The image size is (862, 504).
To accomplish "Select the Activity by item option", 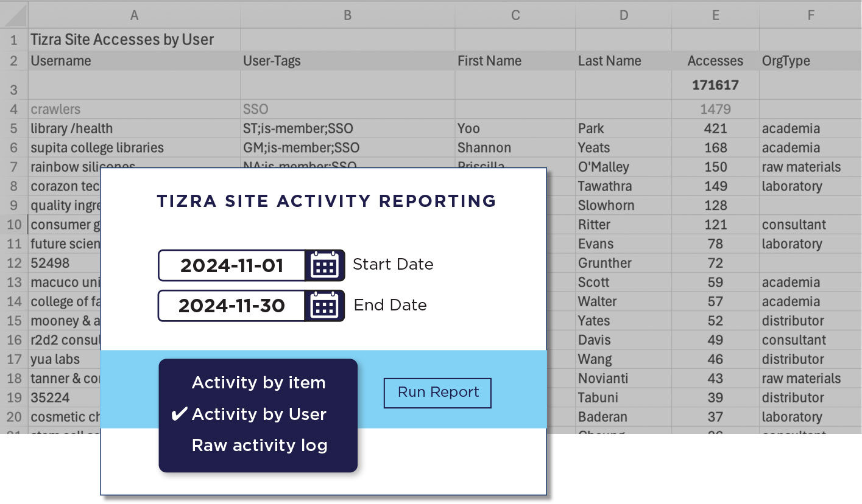I will pos(258,383).
